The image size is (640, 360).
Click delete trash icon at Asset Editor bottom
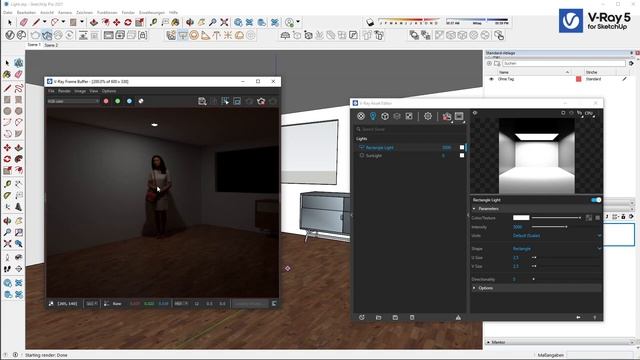pyautogui.click(x=412, y=317)
